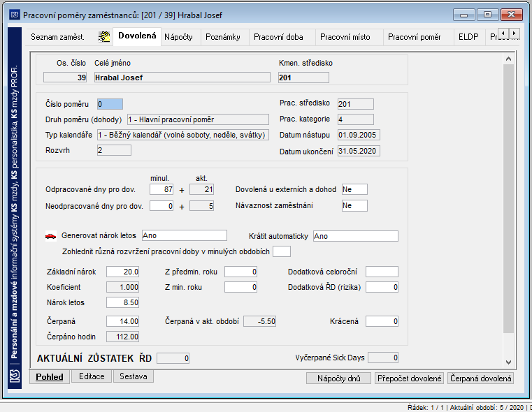Viewport: 532px width, 412px height.
Task: Toggle Zohlednit různá rozvržení pracovní doby box
Action: click(x=282, y=251)
